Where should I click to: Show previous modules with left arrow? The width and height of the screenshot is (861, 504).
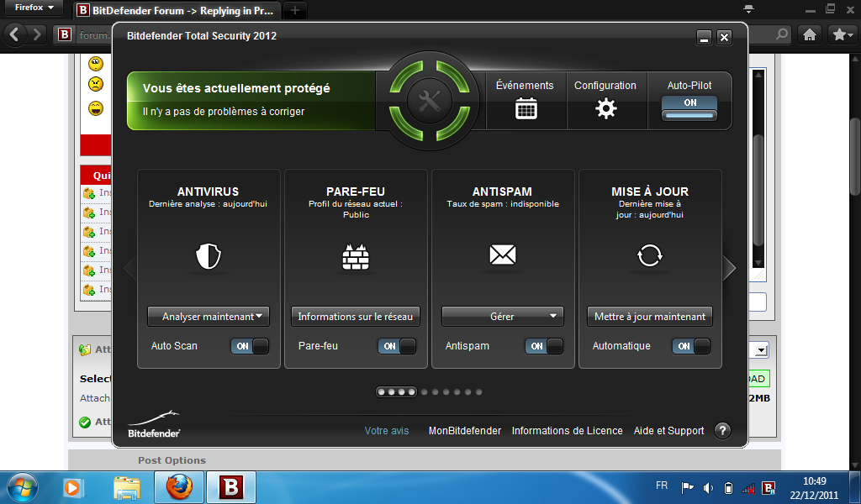(x=129, y=268)
